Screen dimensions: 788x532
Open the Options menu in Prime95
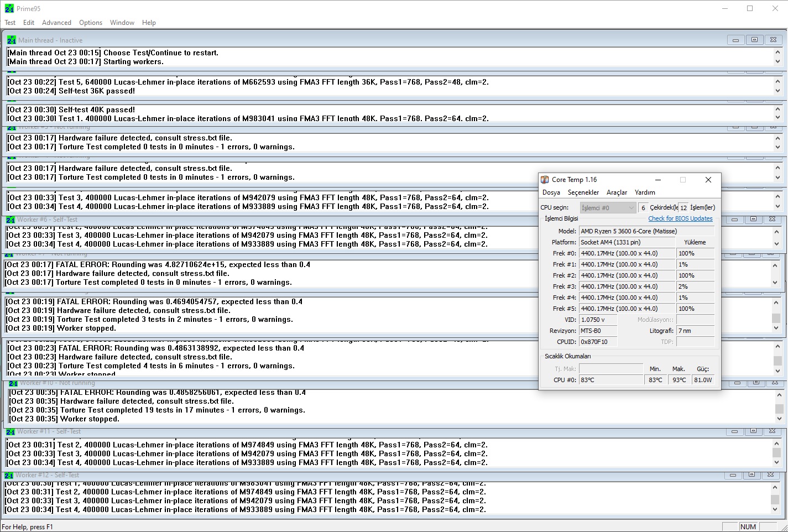(91, 23)
